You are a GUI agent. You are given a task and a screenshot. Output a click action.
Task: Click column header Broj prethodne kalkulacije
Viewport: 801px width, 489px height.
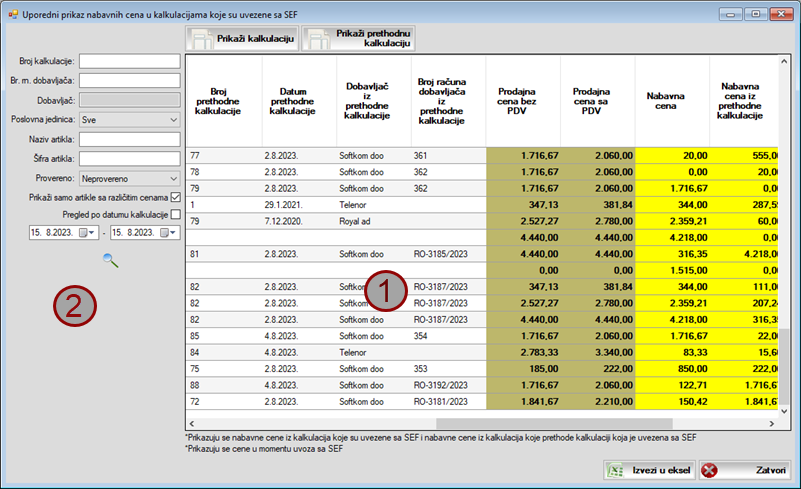pos(224,101)
